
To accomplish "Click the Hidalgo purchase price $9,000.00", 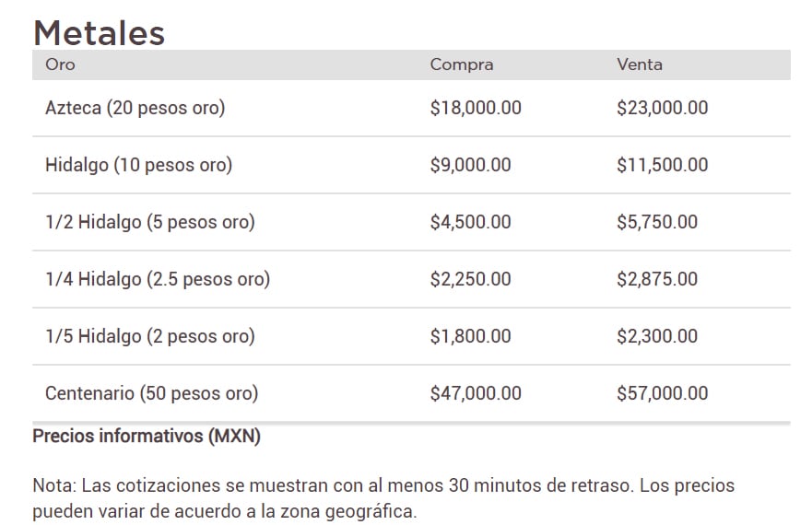I will pyautogui.click(x=470, y=165).
